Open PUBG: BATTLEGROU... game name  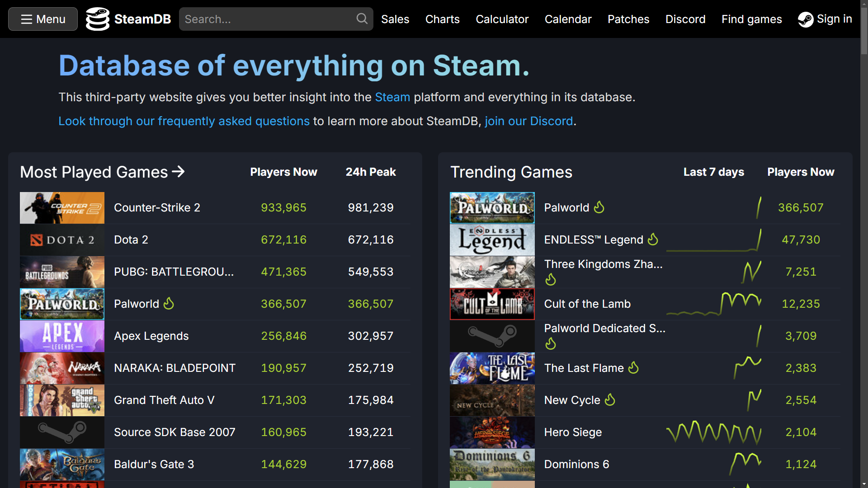(x=174, y=272)
